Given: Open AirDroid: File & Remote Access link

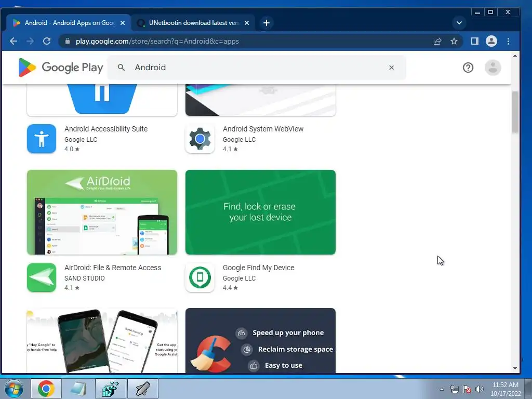Looking at the screenshot, I should point(113,268).
